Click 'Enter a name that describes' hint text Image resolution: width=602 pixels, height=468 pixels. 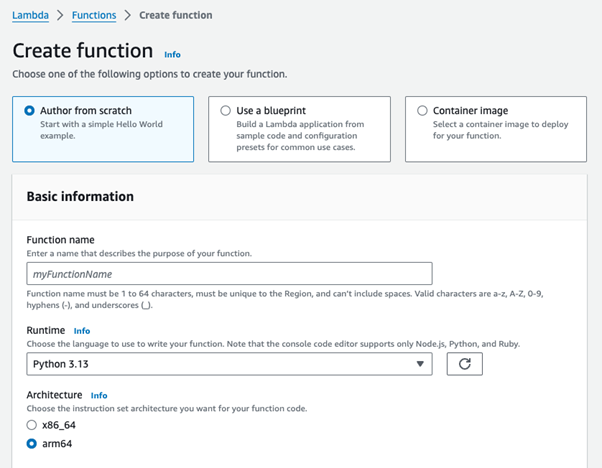(x=139, y=253)
